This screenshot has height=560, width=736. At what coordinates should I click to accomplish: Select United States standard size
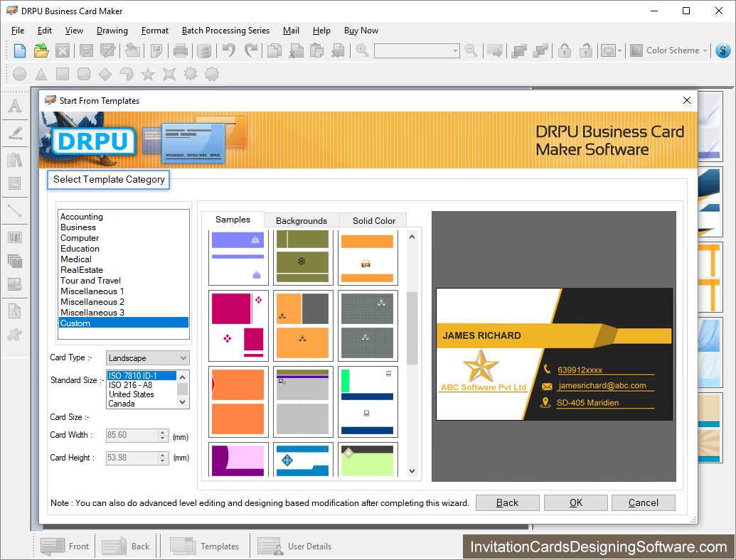142,394
